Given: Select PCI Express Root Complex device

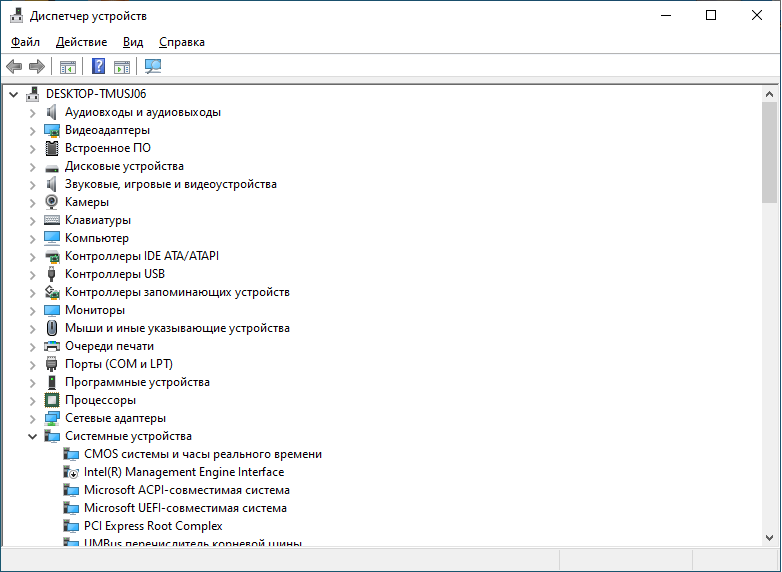Looking at the screenshot, I should (x=153, y=526).
